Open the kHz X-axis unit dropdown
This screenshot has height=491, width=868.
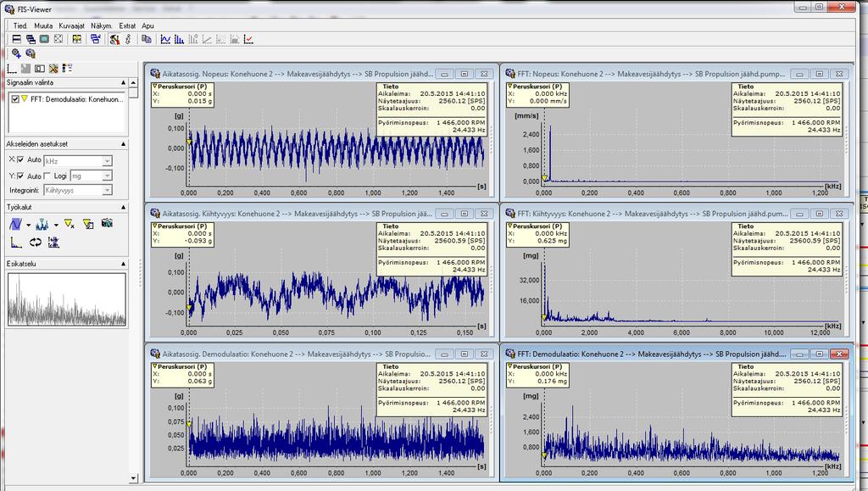pos(107,161)
